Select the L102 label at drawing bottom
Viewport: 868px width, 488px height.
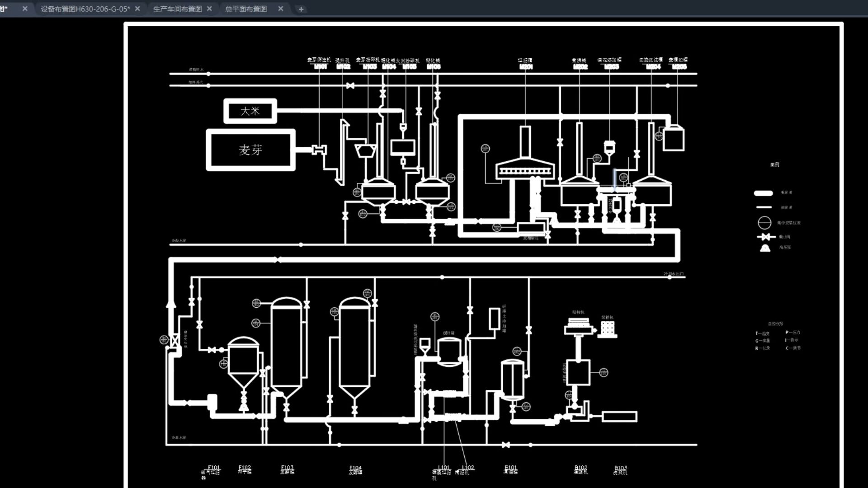click(468, 467)
